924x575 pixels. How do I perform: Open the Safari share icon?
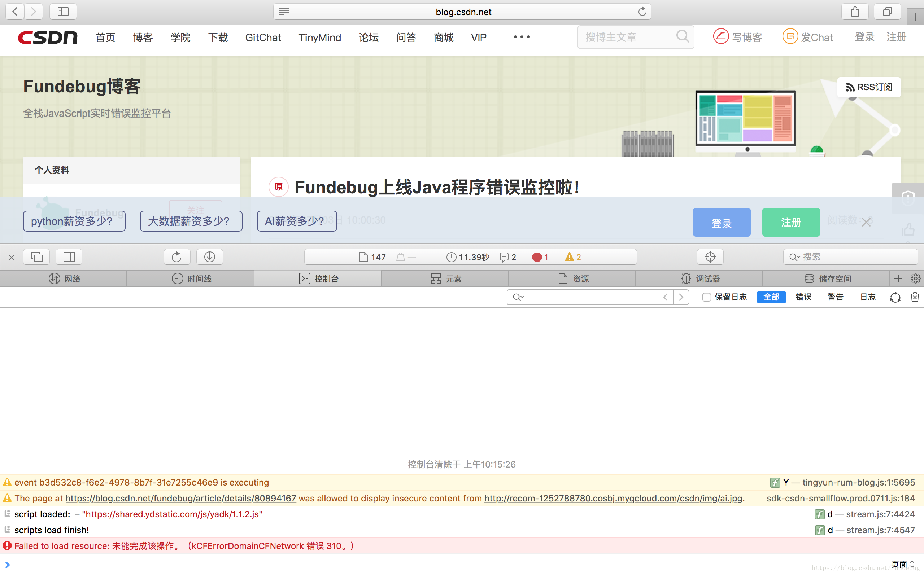point(855,12)
